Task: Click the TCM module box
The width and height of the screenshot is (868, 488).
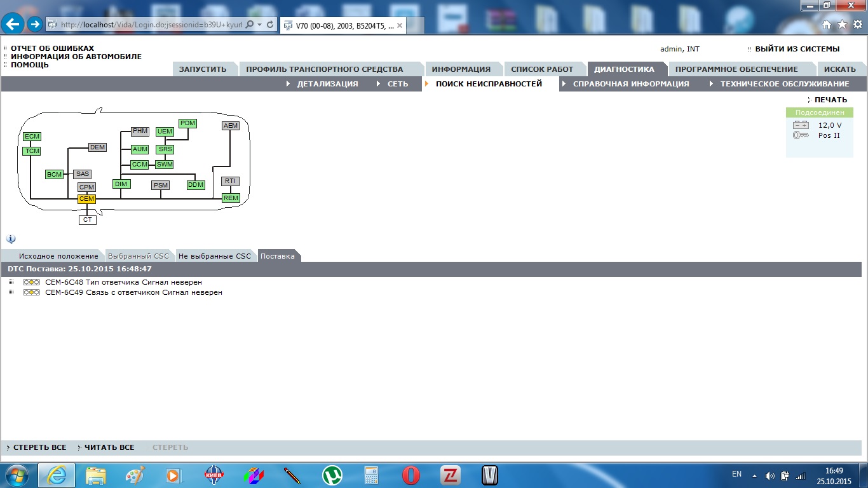Action: (x=32, y=151)
